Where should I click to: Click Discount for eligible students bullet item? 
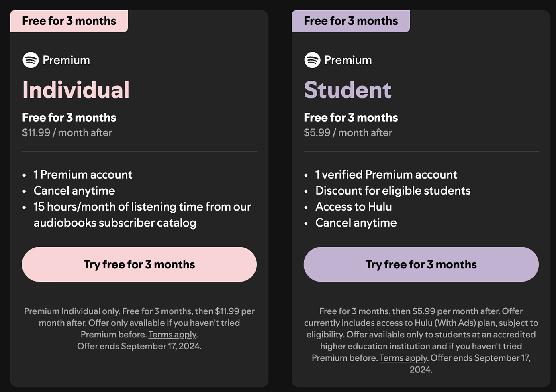pos(393,191)
